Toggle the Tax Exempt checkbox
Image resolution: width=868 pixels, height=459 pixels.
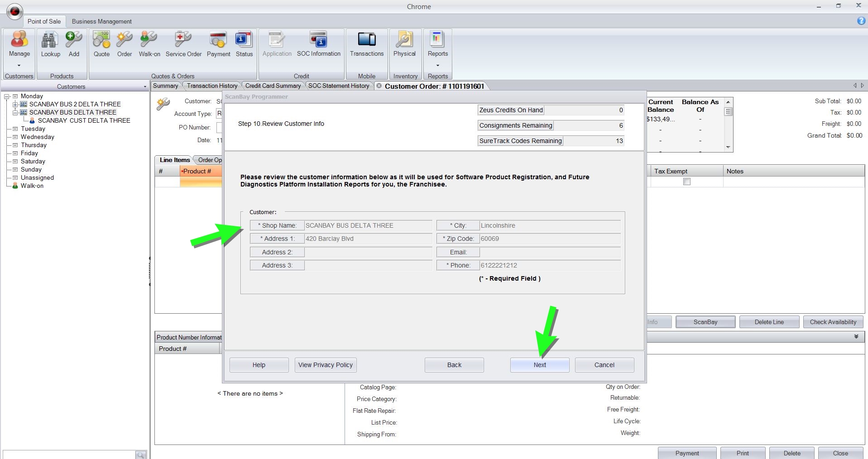686,182
